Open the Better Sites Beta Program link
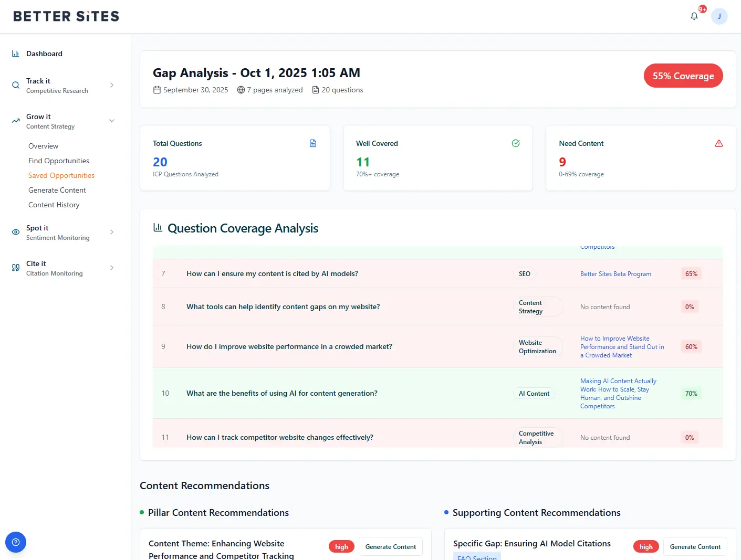The height and width of the screenshot is (560, 741). click(615, 274)
